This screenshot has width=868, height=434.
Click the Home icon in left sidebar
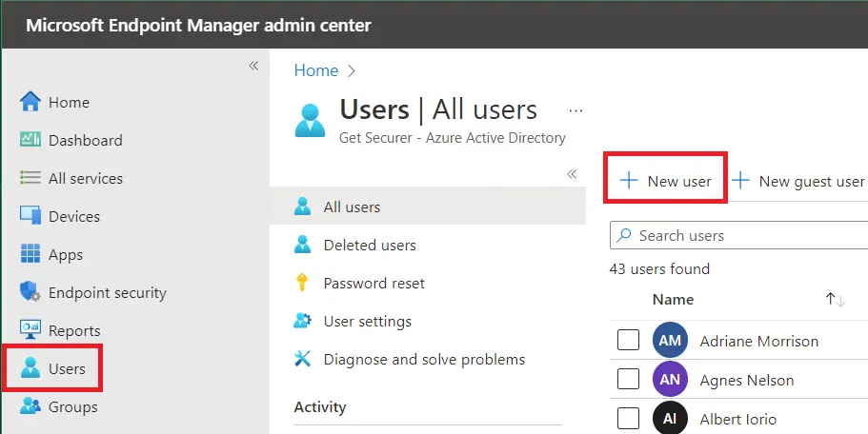pos(30,102)
